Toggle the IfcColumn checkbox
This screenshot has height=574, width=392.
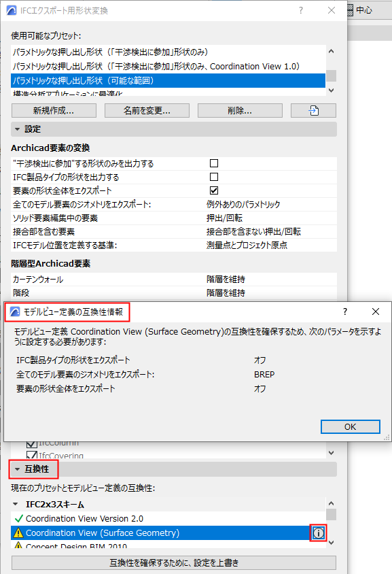(32, 444)
